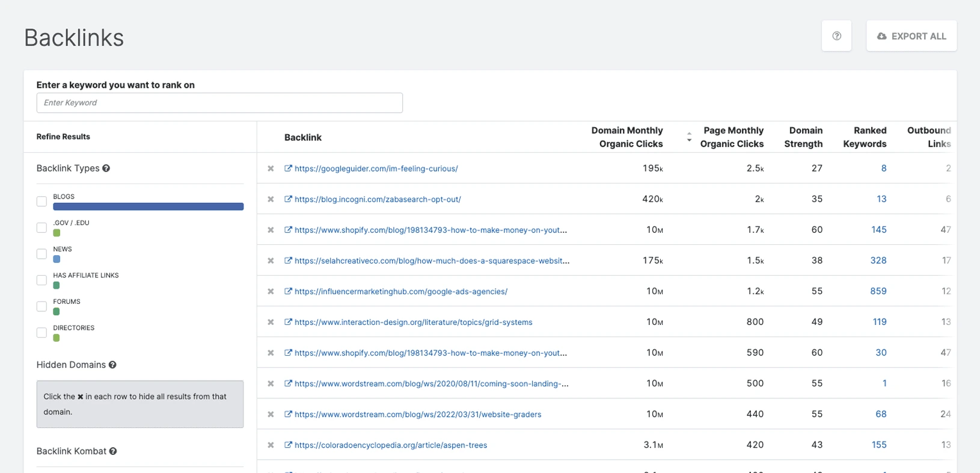The width and height of the screenshot is (980, 473).
Task: Hide coloradoencyclopedia.org domain with its X icon
Action: point(271,445)
